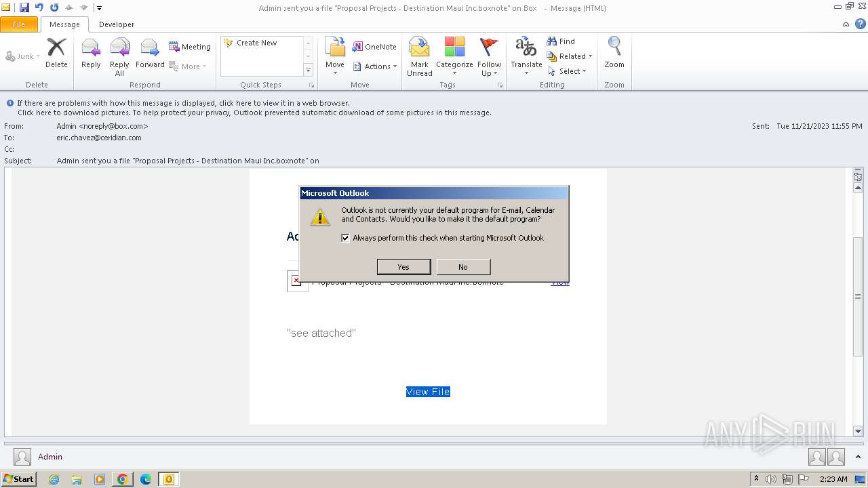Click recipient eric.chavez@ceridian.com

[x=99, y=138]
